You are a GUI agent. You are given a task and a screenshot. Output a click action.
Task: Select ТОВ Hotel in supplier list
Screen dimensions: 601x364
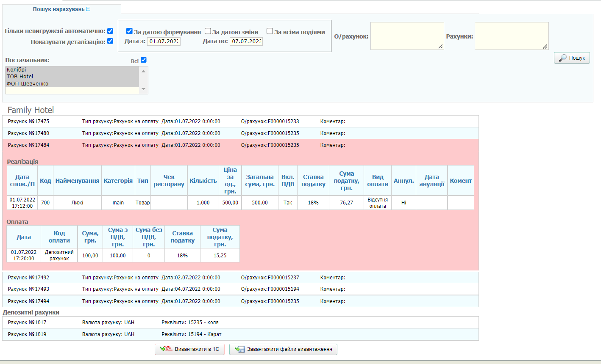coord(20,77)
